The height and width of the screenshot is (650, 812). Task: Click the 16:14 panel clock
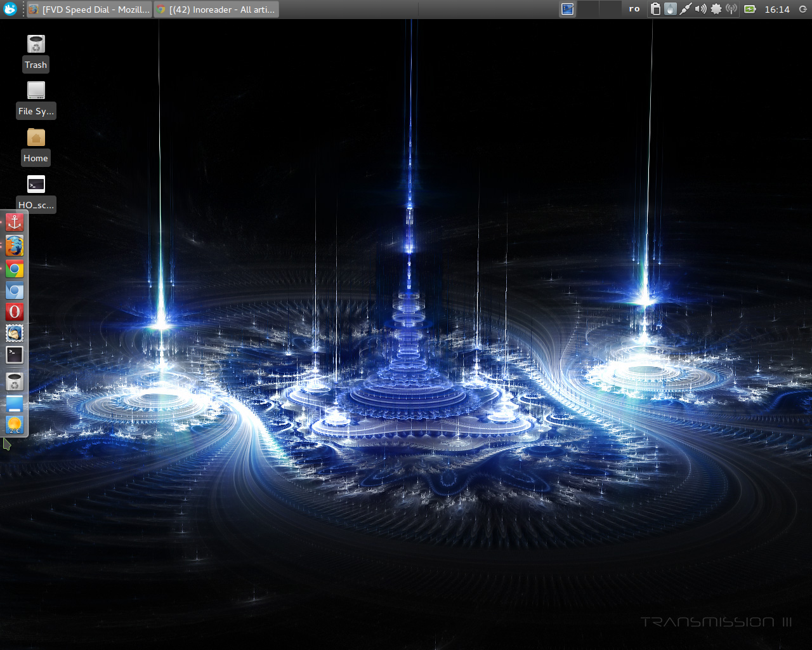(x=777, y=10)
